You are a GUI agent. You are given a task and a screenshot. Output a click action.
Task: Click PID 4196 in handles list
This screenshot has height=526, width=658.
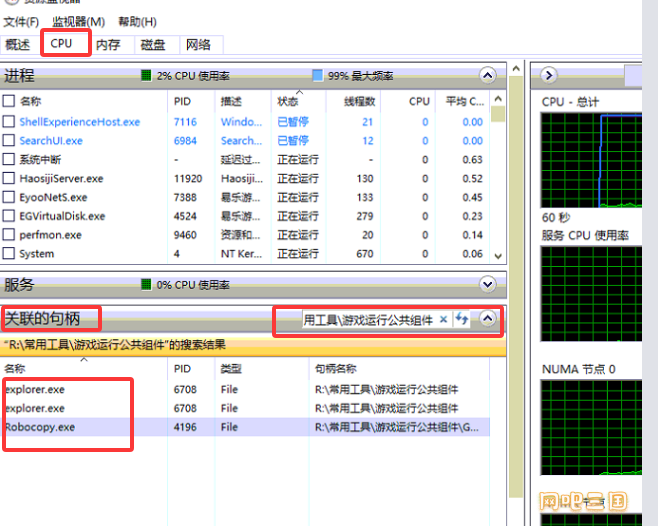(185, 427)
